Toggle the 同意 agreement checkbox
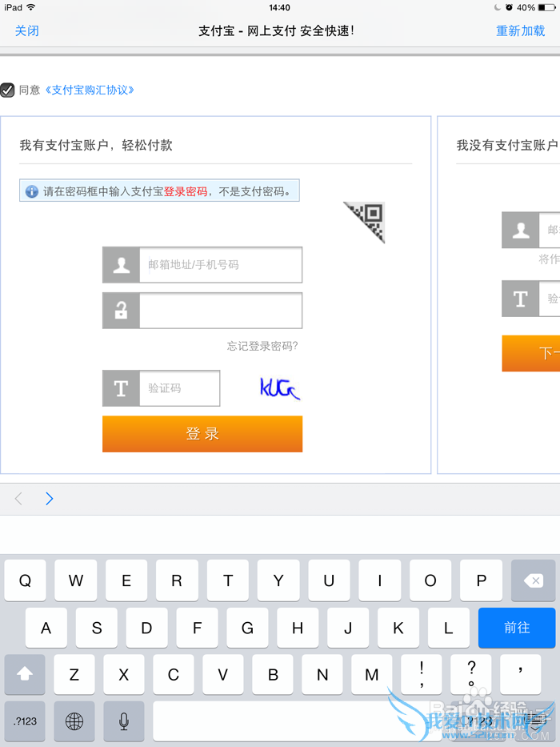 pos(7,90)
